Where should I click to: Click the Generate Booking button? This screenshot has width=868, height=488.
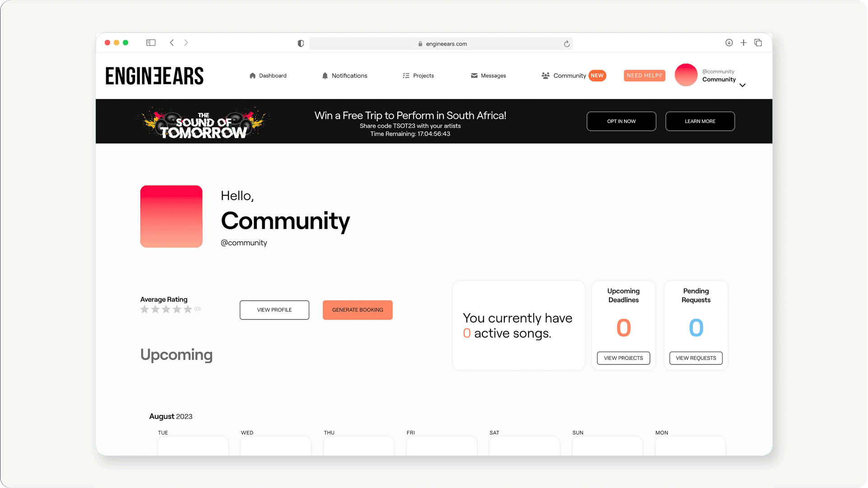[358, 310]
